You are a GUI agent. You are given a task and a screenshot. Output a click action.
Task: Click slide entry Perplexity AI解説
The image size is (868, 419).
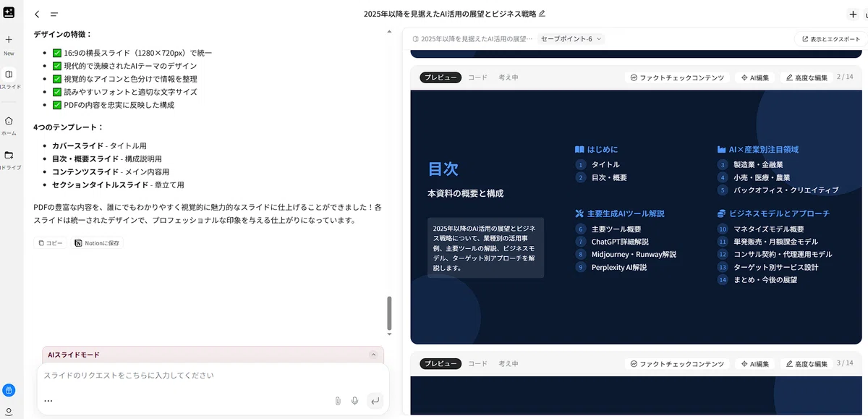[619, 267]
